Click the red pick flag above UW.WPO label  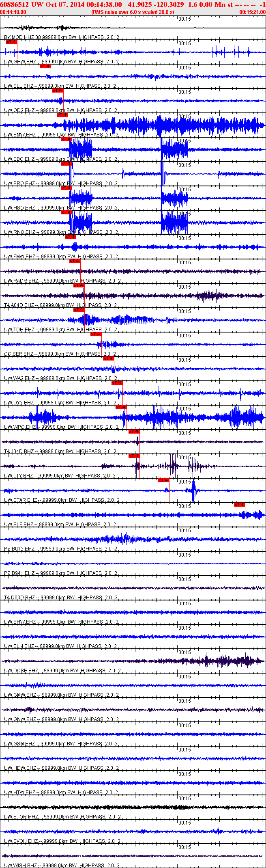tap(121, 407)
